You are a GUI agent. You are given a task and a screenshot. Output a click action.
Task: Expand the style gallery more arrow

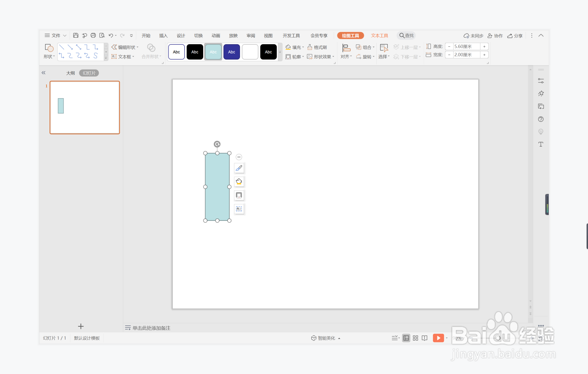pyautogui.click(x=280, y=52)
